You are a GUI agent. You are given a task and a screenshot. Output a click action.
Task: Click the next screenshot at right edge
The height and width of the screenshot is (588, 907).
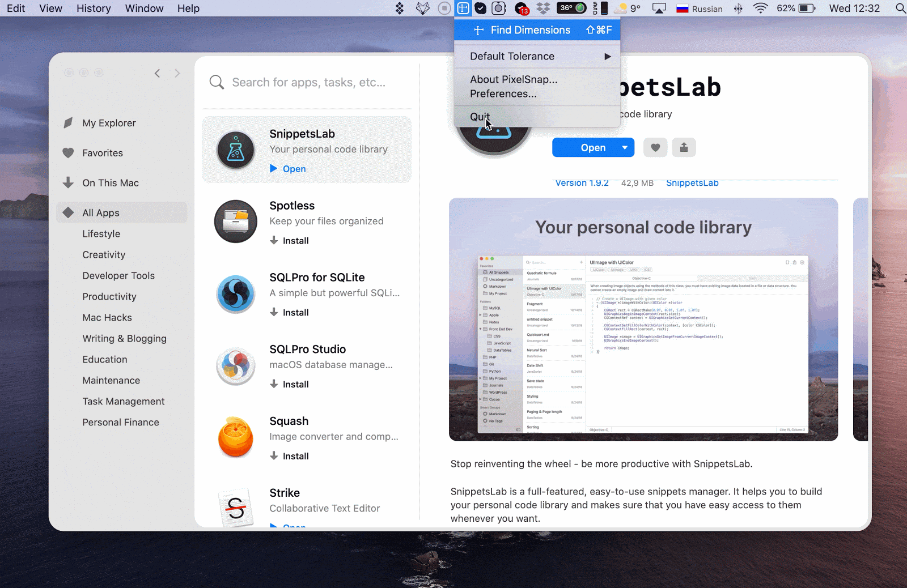click(x=861, y=319)
